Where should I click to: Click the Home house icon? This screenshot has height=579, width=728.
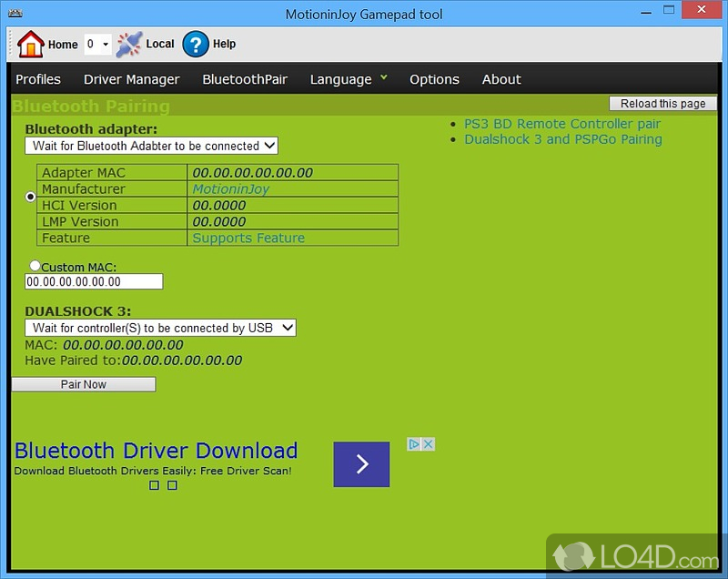tap(31, 44)
